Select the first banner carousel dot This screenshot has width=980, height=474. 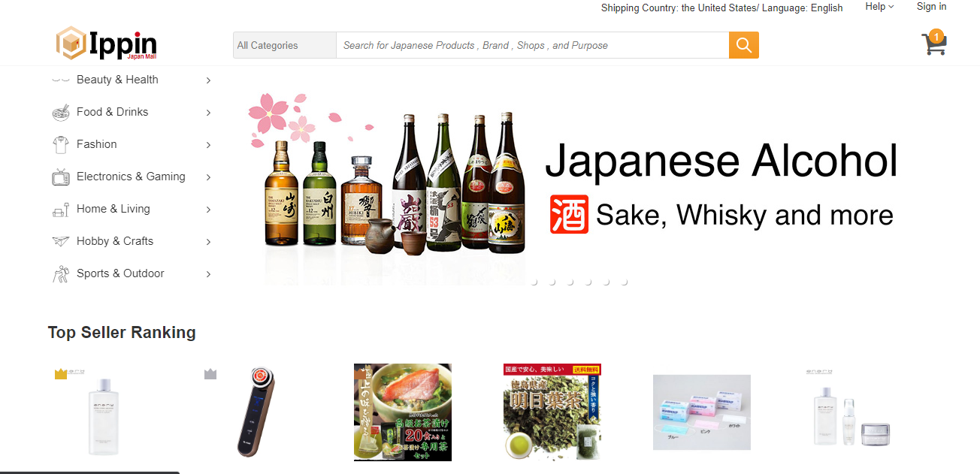pyautogui.click(x=534, y=282)
